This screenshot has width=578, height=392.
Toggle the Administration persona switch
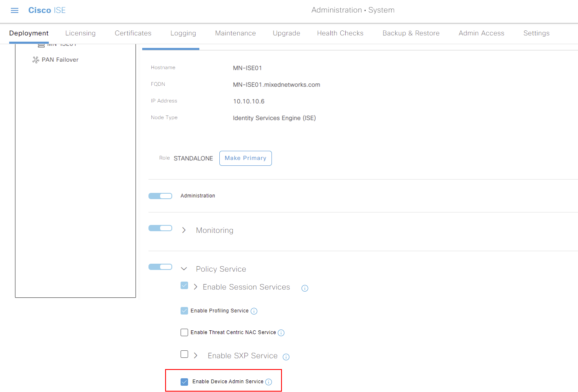[x=160, y=196]
